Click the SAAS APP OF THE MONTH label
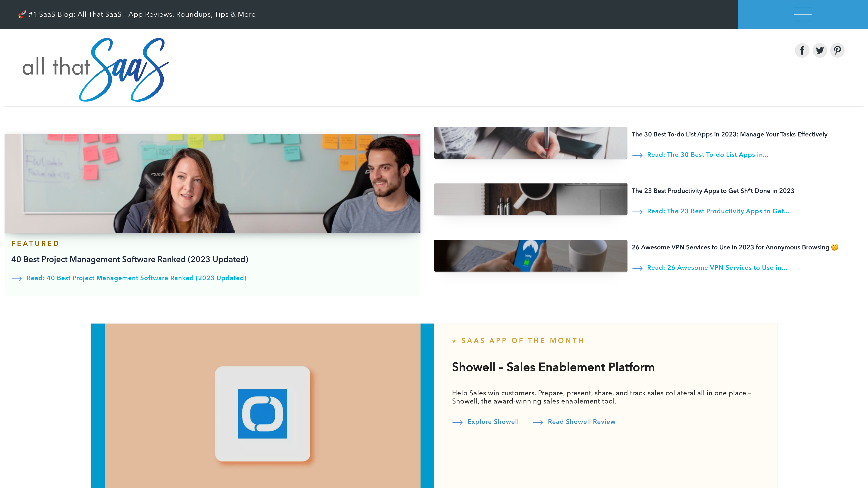868x488 pixels. tap(522, 340)
